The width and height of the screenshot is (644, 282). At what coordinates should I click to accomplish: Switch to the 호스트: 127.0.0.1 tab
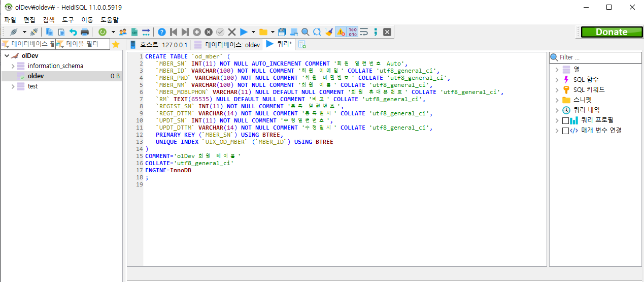pos(159,45)
